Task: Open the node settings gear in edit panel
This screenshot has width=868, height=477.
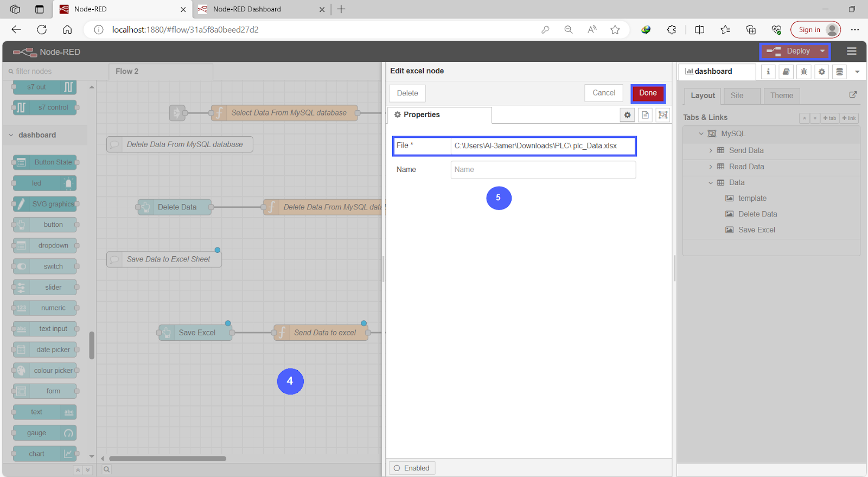Action: pyautogui.click(x=627, y=115)
